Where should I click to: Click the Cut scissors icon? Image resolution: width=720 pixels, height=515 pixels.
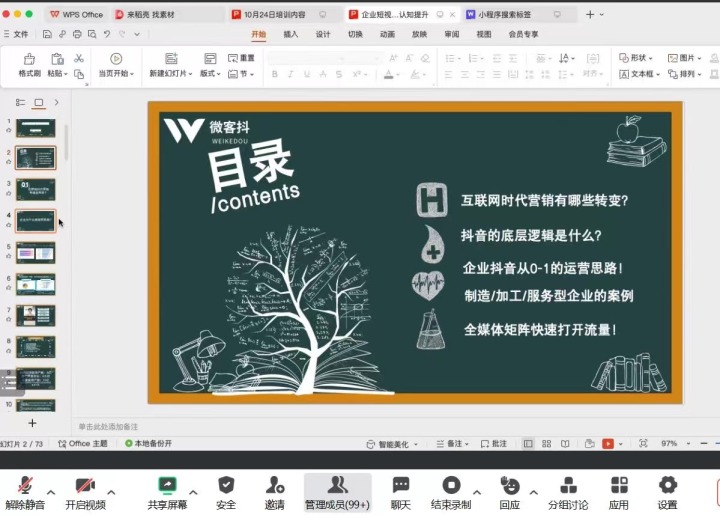point(79,58)
